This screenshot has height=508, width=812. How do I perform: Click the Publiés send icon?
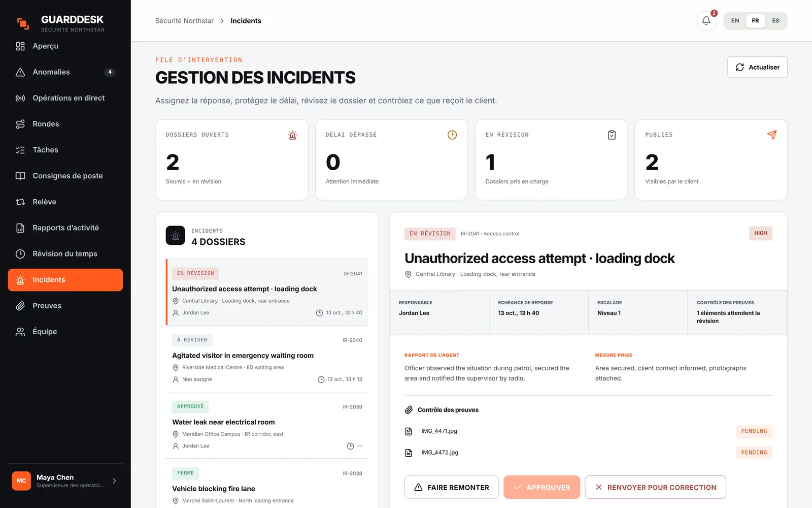pyautogui.click(x=772, y=135)
